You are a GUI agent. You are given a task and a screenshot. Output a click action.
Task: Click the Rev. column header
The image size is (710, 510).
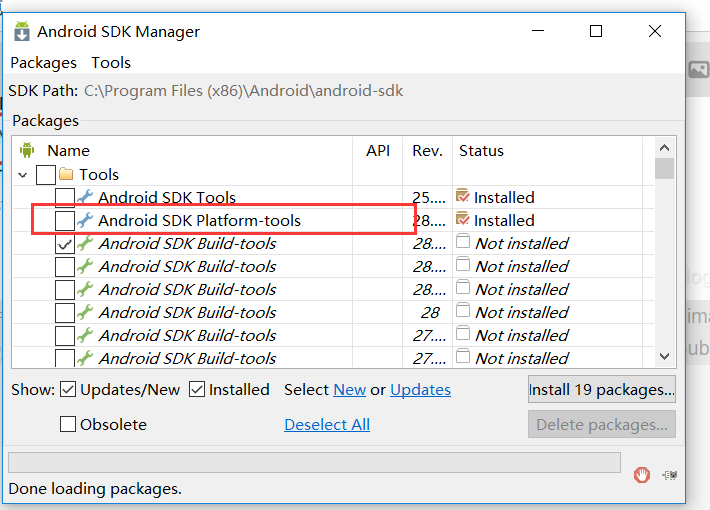(x=427, y=150)
